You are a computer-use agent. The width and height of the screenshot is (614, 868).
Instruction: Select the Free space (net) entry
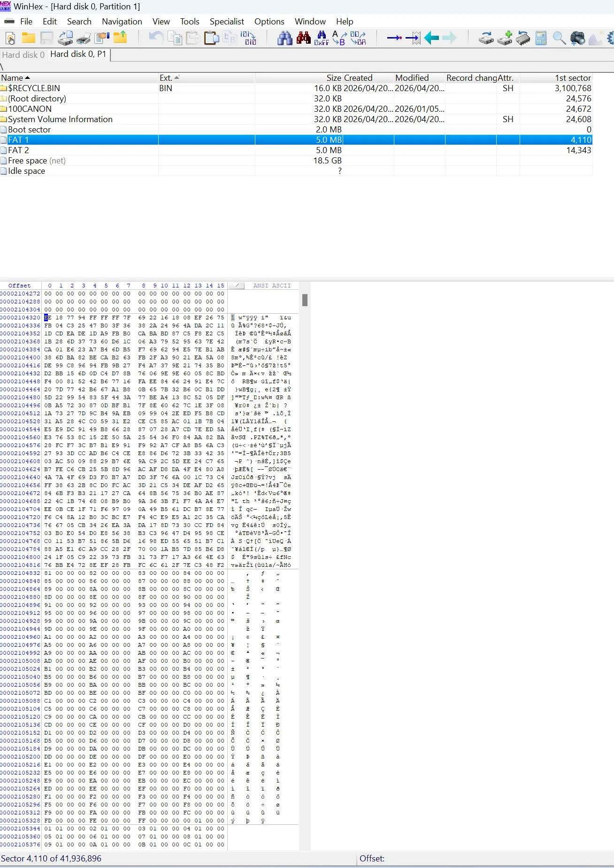pyautogui.click(x=296, y=161)
